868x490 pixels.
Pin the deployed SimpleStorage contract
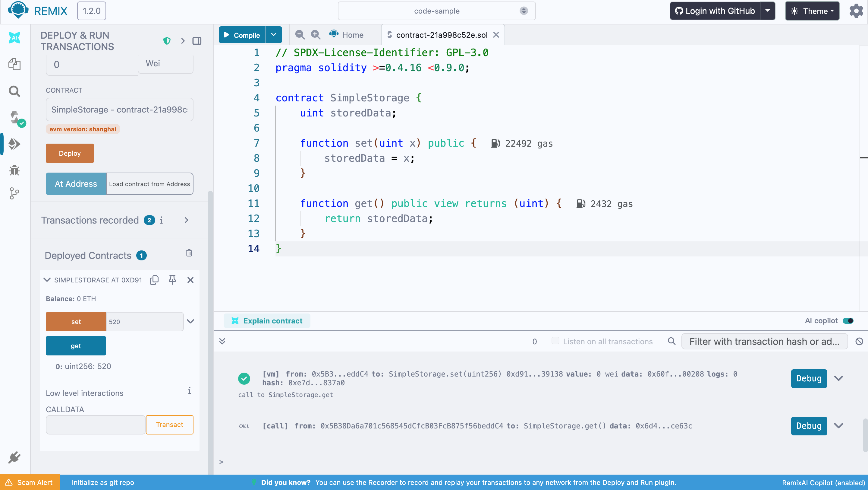(x=172, y=280)
